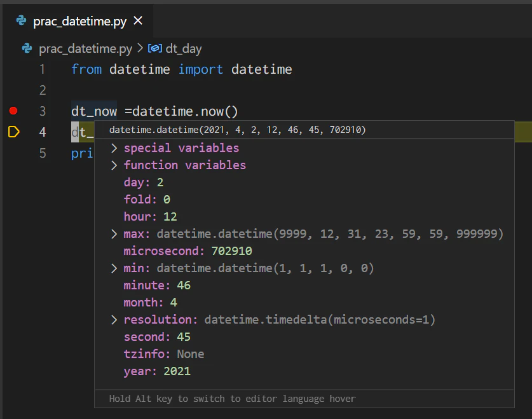The width and height of the screenshot is (532, 419).
Task: Close the prac_datetime.py editor tab
Action: pyautogui.click(x=138, y=21)
